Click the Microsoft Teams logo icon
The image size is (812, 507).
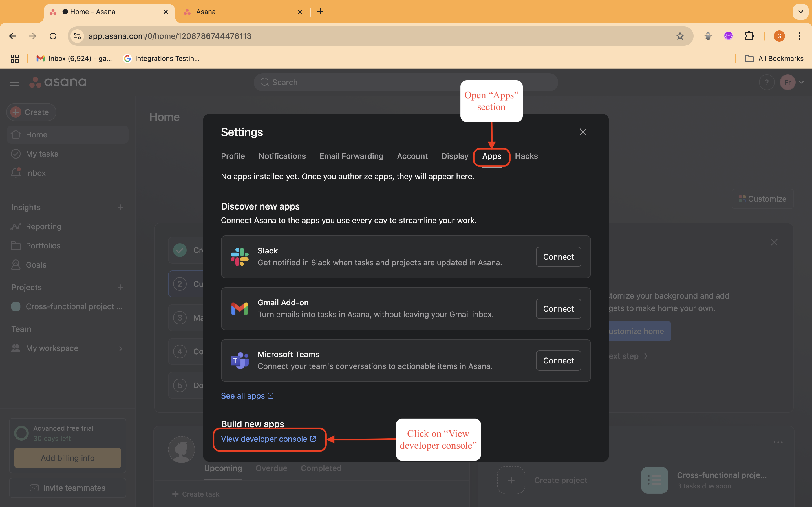point(240,361)
